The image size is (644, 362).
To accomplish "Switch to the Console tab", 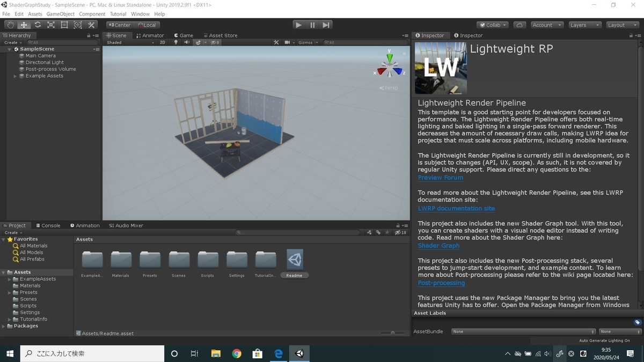I will coord(48,225).
